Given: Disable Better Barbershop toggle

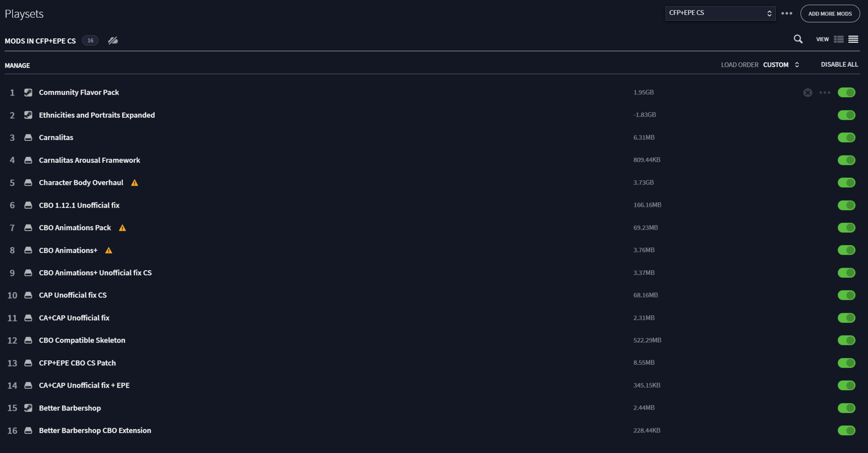Looking at the screenshot, I should point(846,408).
